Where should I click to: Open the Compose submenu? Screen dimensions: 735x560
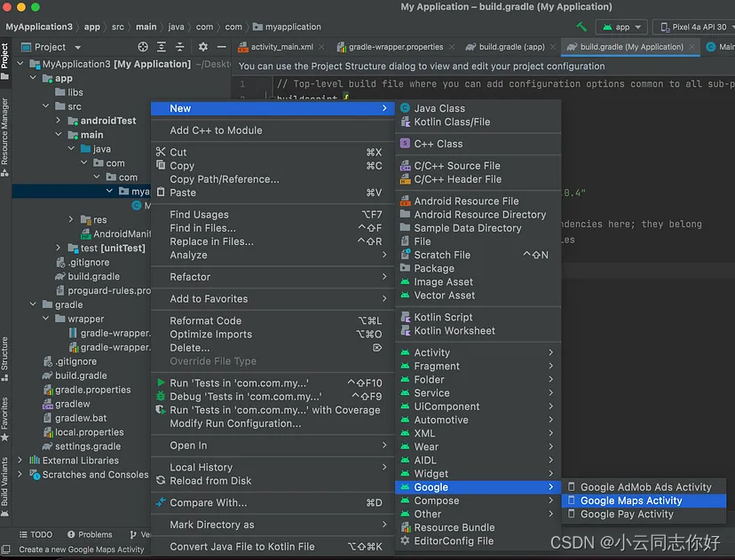(x=478, y=501)
